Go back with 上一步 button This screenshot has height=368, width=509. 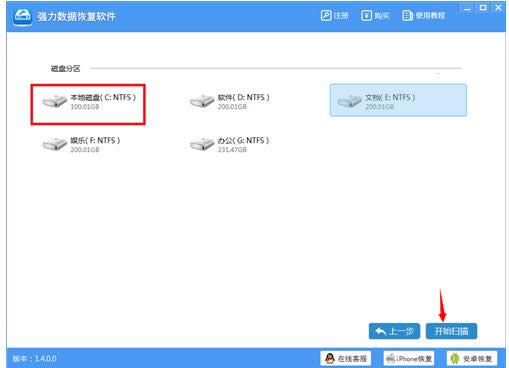tap(394, 331)
